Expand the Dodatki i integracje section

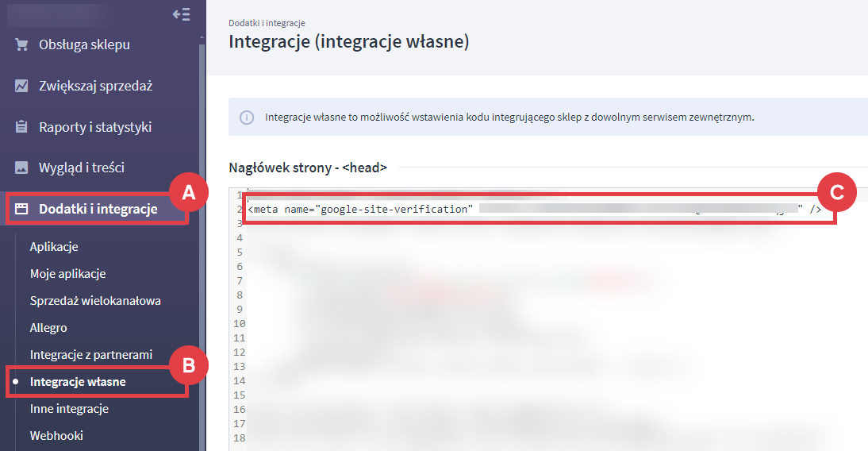pyautogui.click(x=98, y=209)
